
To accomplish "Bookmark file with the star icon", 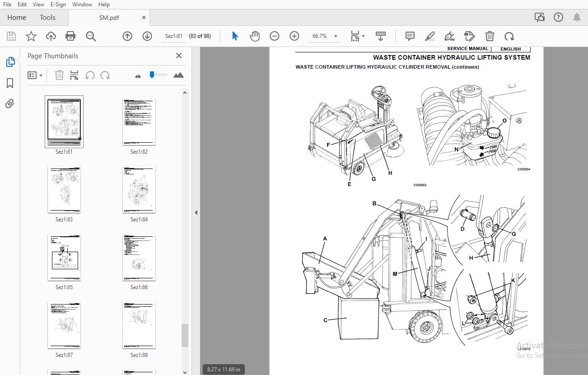I will (x=31, y=36).
